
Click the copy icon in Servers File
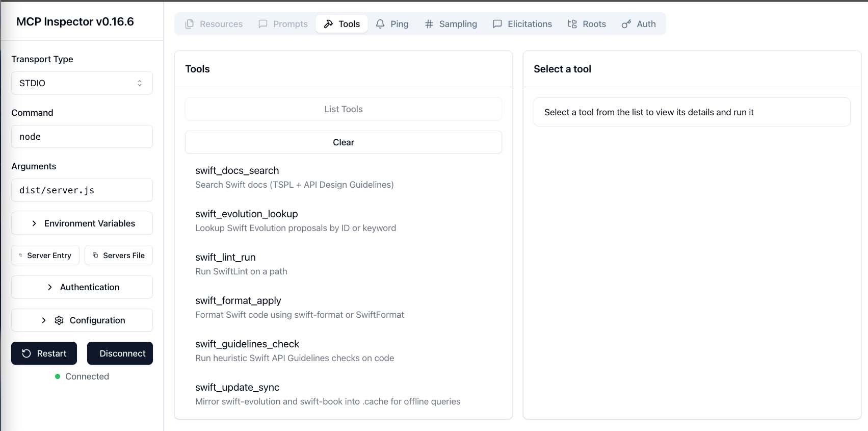pos(95,255)
